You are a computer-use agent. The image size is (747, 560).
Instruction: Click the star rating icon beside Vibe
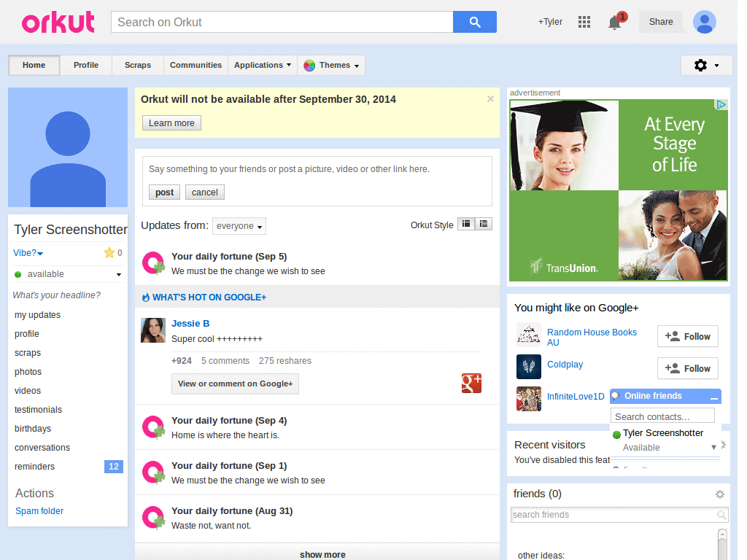(109, 253)
